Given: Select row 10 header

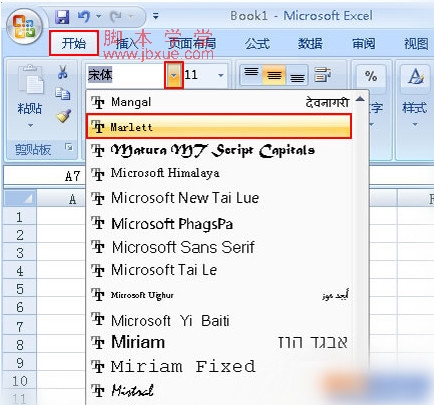Looking at the screenshot, I should click(20, 381).
